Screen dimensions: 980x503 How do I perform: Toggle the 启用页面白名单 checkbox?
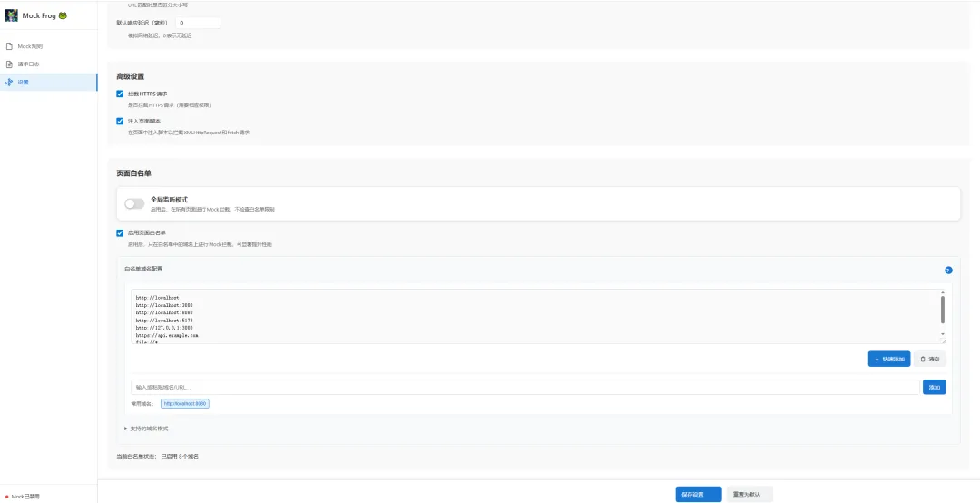pyautogui.click(x=120, y=233)
